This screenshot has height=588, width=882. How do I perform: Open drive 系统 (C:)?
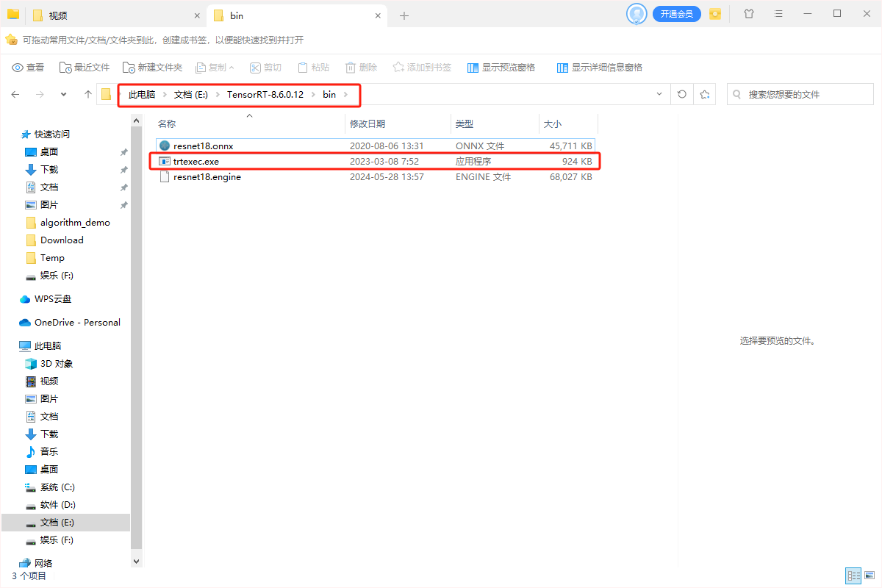[57, 487]
